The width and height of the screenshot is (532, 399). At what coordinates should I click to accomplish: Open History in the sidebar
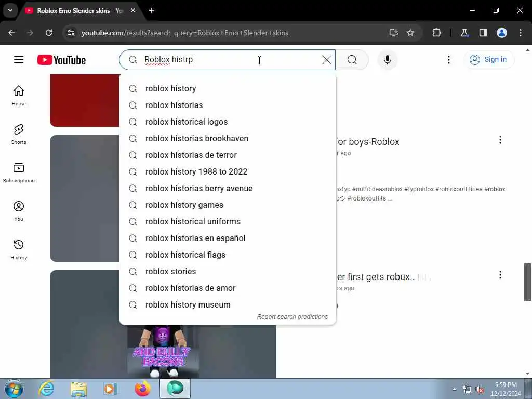[19, 249]
